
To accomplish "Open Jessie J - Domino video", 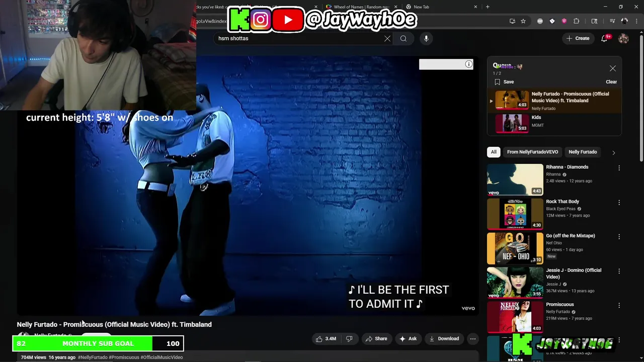I will [574, 274].
